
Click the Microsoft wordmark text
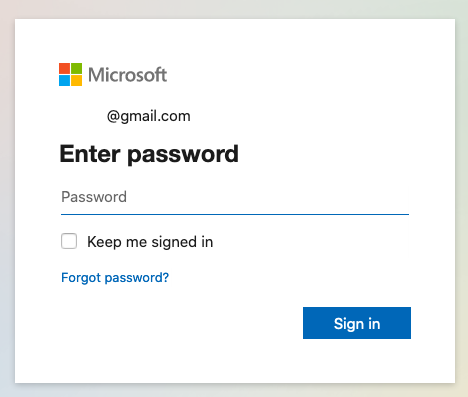coord(127,75)
